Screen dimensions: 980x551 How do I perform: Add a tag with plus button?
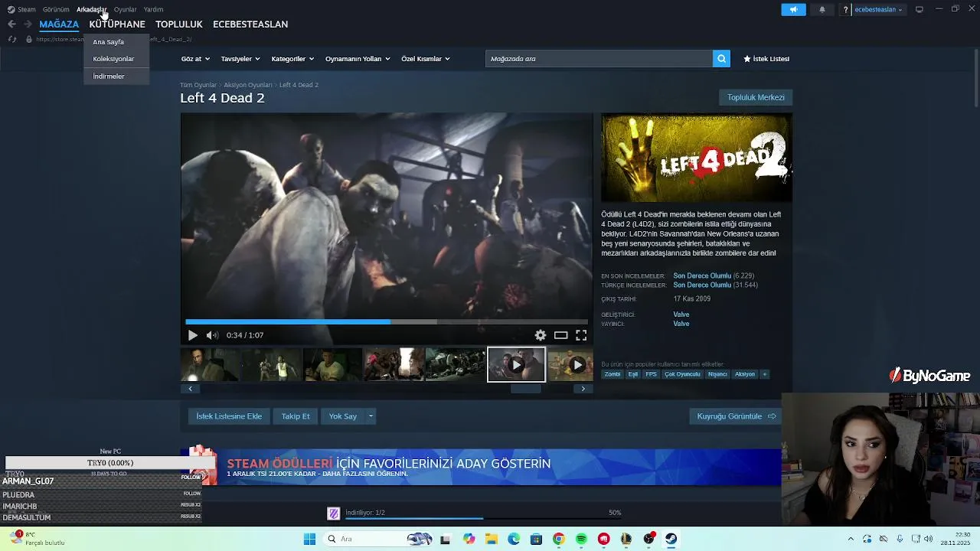[764, 374]
